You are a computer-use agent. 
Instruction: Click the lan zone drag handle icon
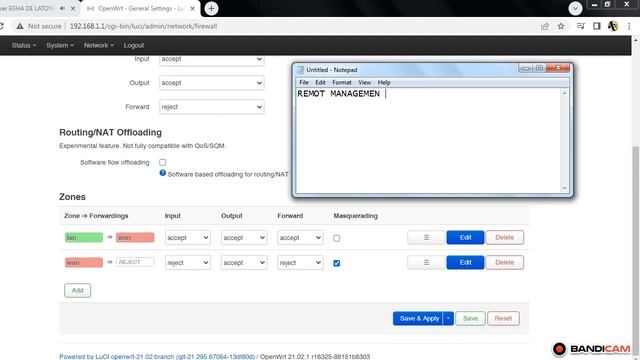tap(426, 238)
